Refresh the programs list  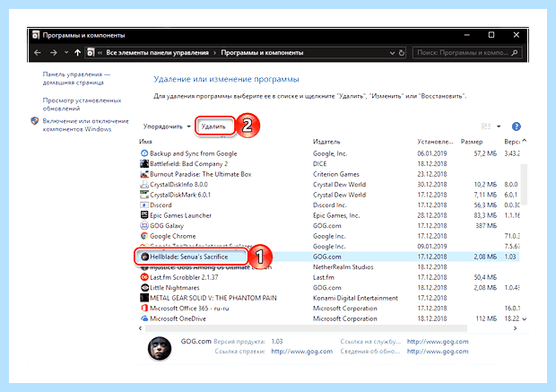pyautogui.click(x=402, y=53)
